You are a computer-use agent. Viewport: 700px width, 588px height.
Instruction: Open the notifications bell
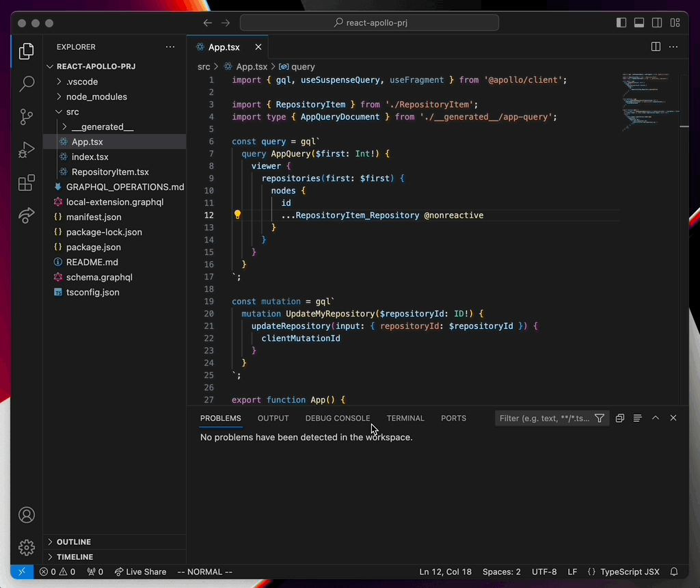pos(674,572)
